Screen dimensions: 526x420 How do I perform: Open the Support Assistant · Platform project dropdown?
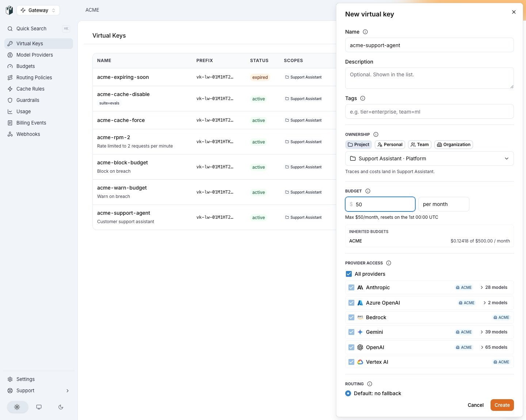coord(429,159)
